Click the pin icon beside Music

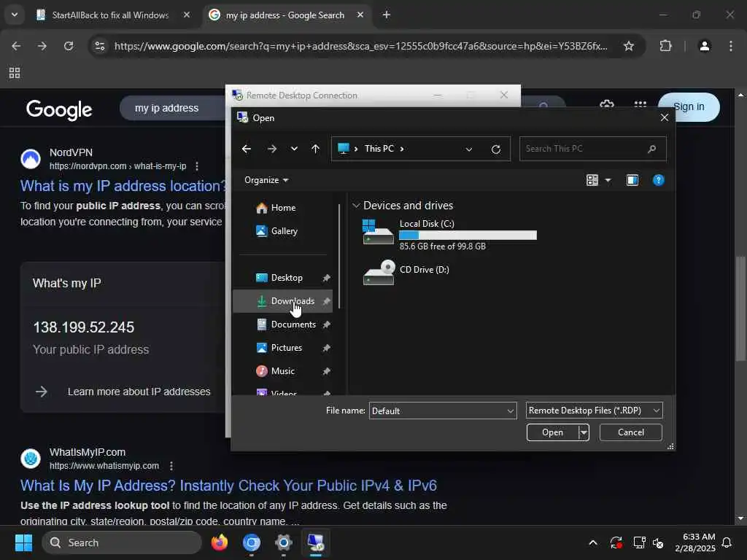click(x=326, y=371)
